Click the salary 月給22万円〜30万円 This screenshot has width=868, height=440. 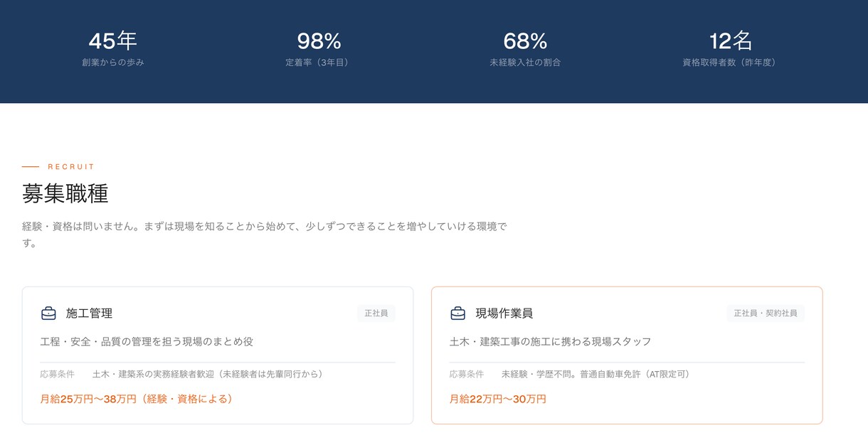[x=498, y=399]
